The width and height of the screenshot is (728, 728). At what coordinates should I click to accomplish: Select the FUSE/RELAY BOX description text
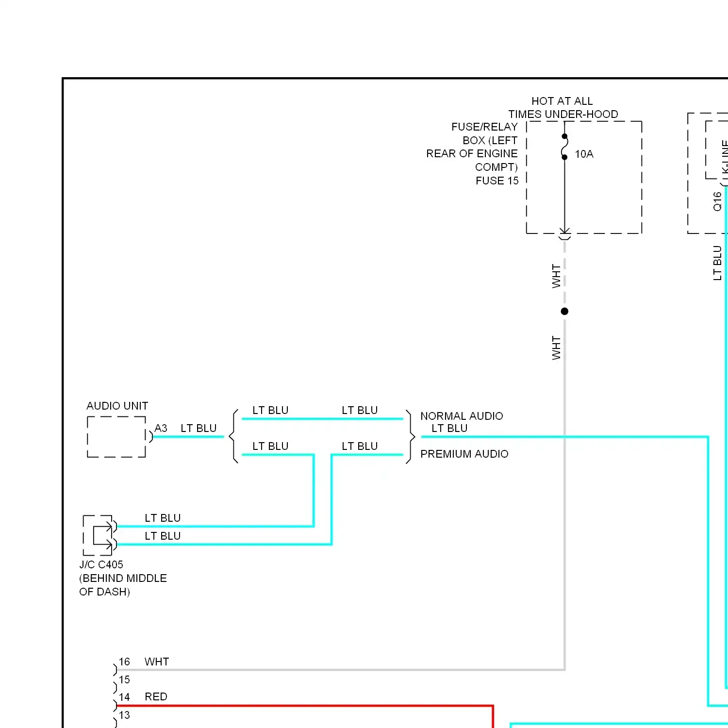[472, 147]
